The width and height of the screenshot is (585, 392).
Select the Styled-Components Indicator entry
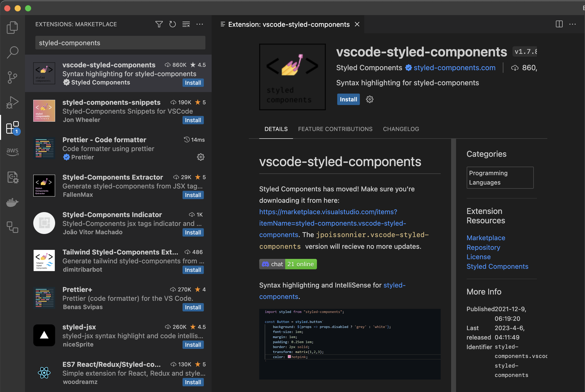click(118, 223)
